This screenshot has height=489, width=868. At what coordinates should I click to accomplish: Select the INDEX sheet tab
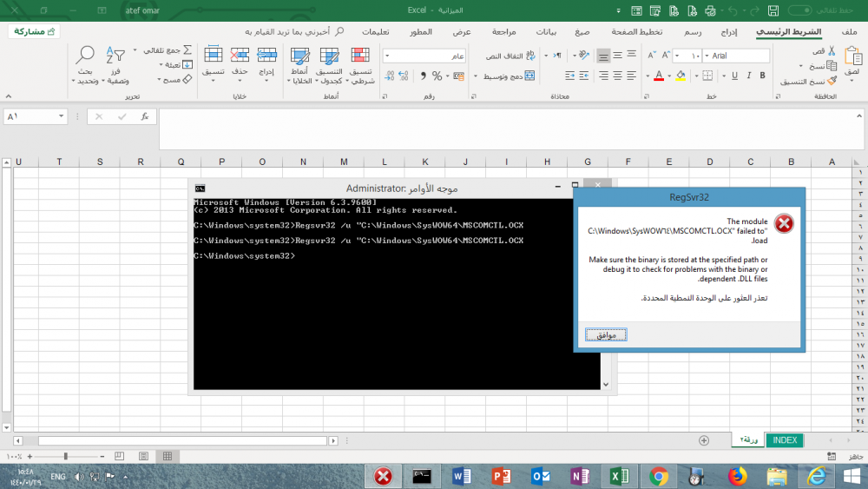pyautogui.click(x=785, y=439)
